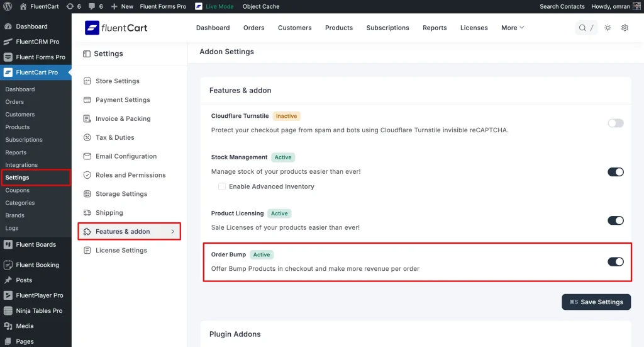Click the WordPress Dashboard gauge icon
644x347 pixels.
pyautogui.click(x=8, y=26)
